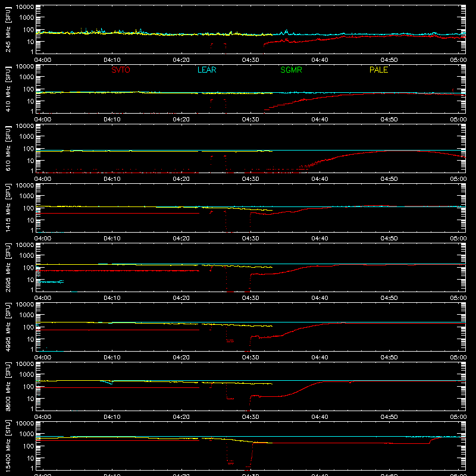Select the 1415 MHz [SFU] axis title
This screenshot has height=476, width=476.
click(x=8, y=208)
